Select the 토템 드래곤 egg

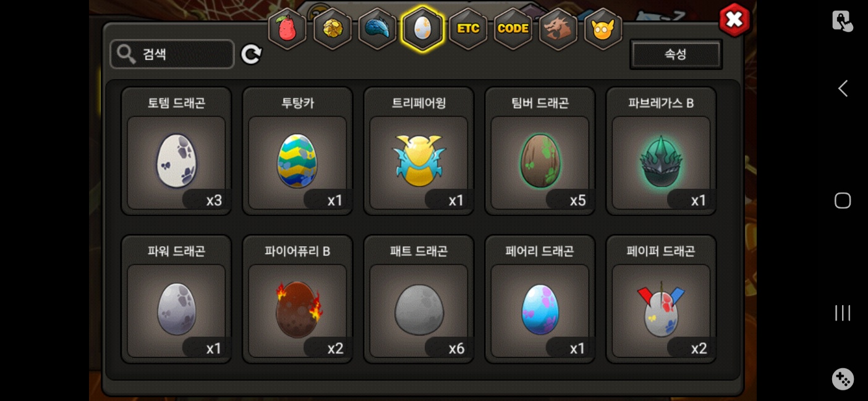[176, 151]
